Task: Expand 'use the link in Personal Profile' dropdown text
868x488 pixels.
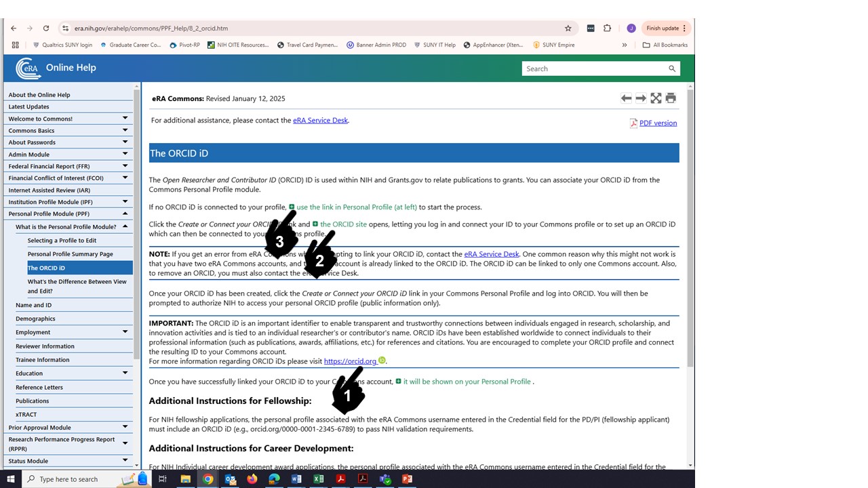Action: pos(353,207)
